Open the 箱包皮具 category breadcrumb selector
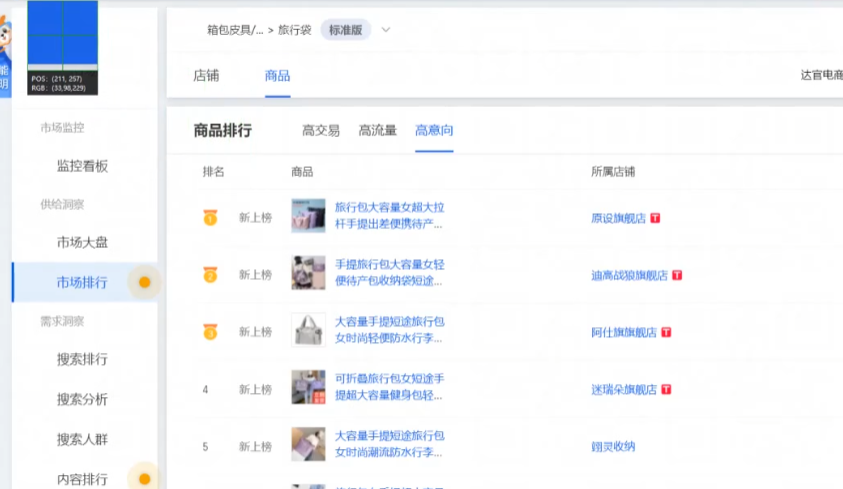The height and width of the screenshot is (489, 843). (235, 30)
